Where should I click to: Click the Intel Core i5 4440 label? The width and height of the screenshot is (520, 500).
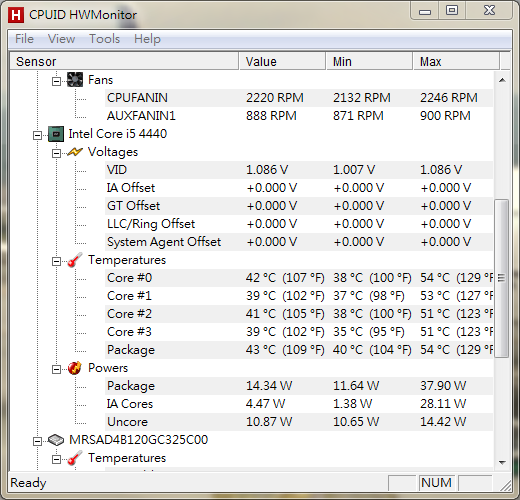tap(118, 134)
